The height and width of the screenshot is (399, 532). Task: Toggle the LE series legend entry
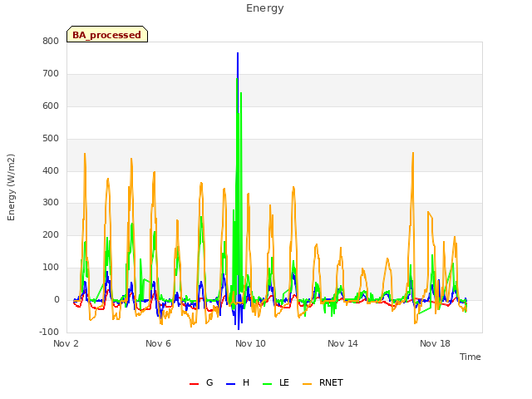pos(276,382)
